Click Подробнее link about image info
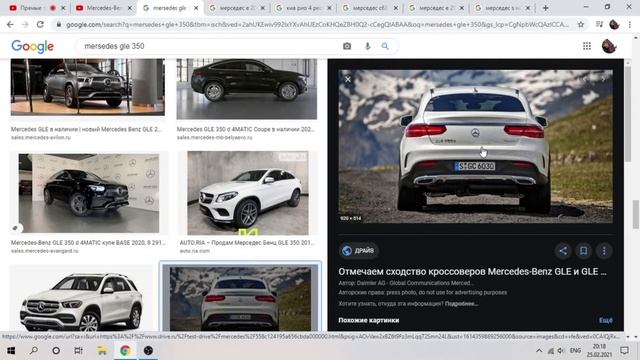Image resolution: width=640 pixels, height=360 pixels. click(462, 304)
